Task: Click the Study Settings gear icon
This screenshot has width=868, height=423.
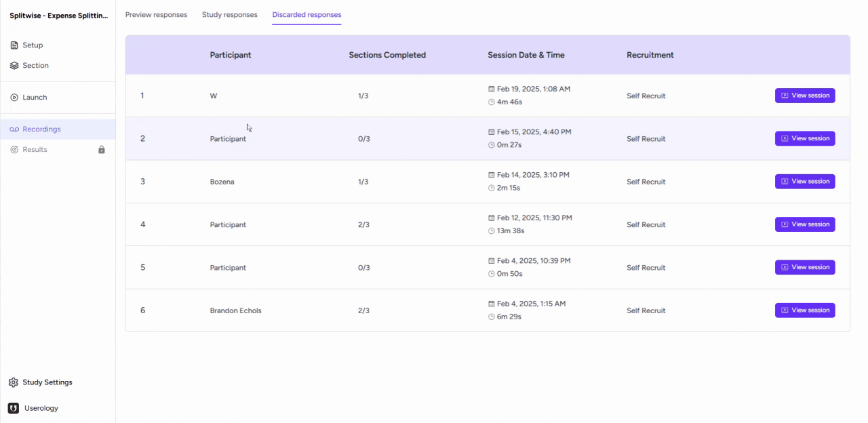Action: 14,382
